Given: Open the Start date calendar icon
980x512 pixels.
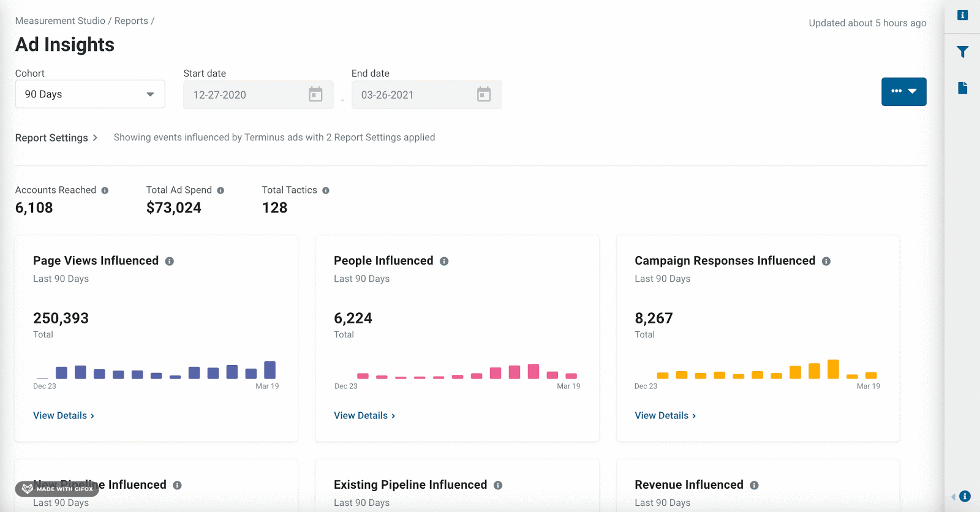Looking at the screenshot, I should tap(315, 94).
